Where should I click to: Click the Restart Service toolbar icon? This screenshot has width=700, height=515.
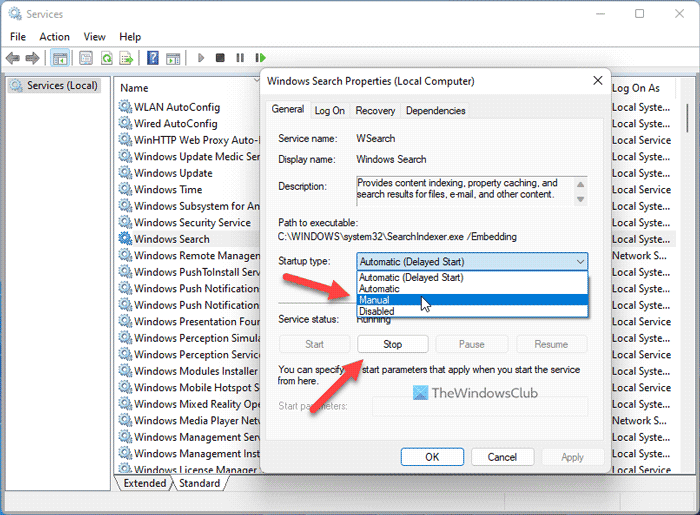261,58
